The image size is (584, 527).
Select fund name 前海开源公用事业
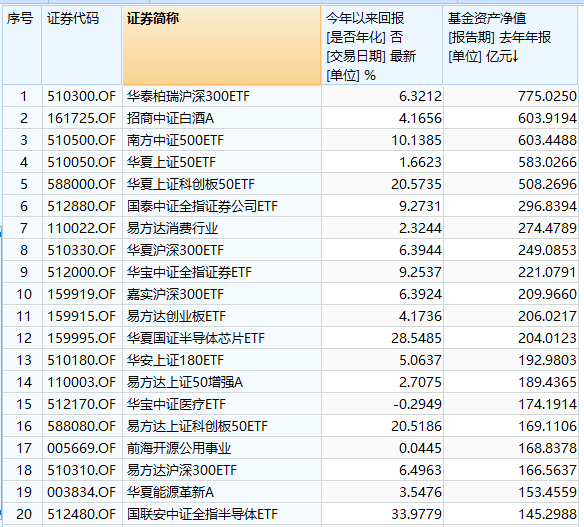pyautogui.click(x=179, y=448)
